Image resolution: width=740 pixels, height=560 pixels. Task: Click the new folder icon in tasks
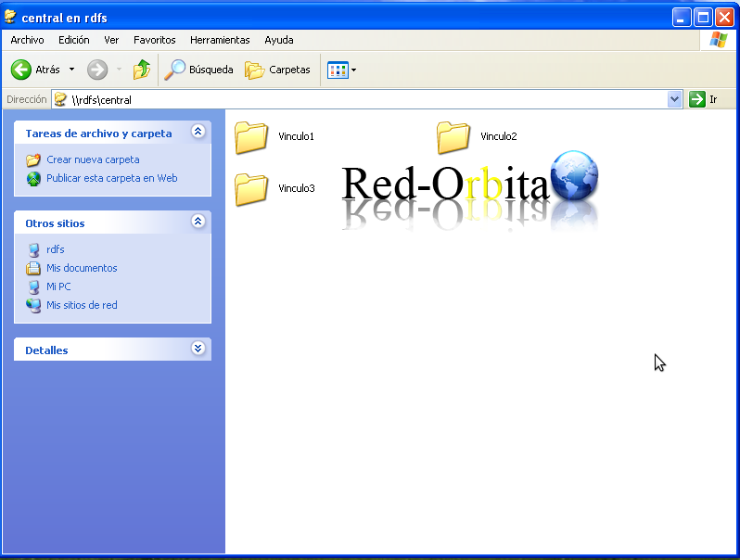[33, 159]
